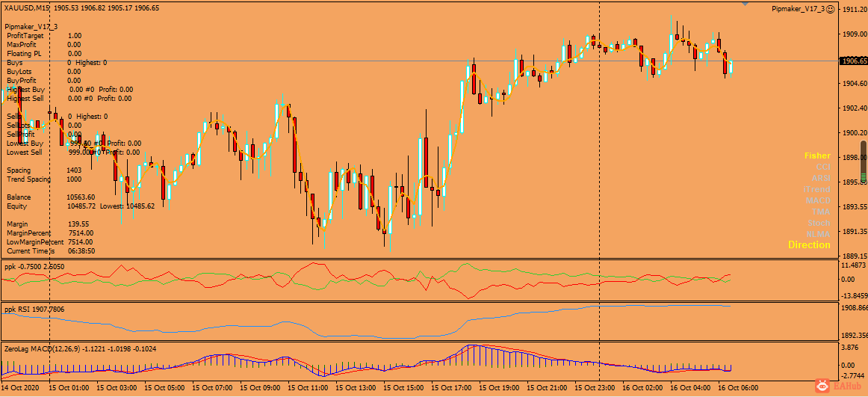
Task: Click the Lowest Sell 999.00 row
Action: [x=73, y=153]
